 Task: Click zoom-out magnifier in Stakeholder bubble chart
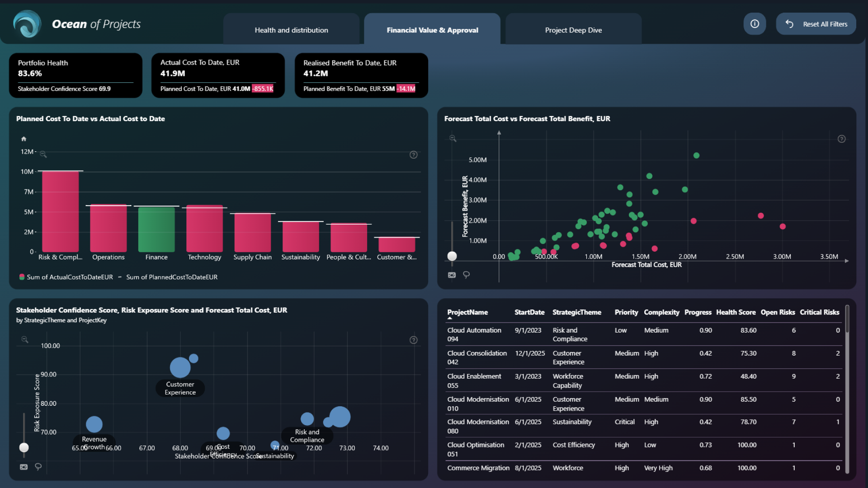(x=25, y=339)
